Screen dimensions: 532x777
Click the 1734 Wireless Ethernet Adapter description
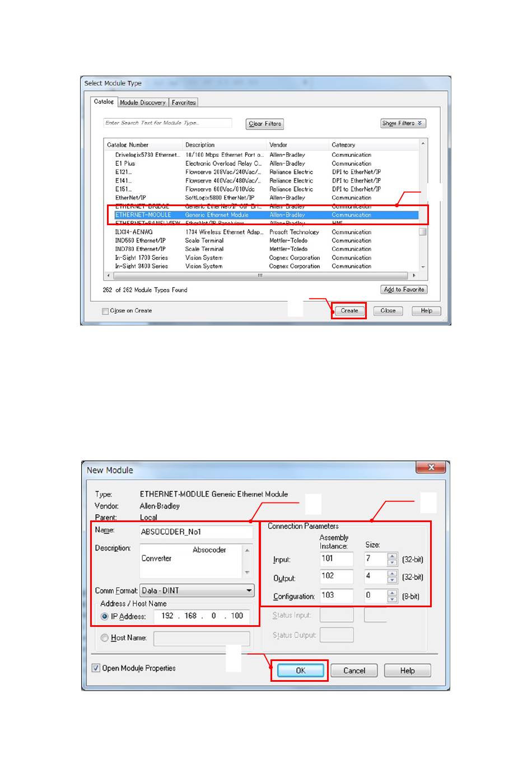coord(224,232)
